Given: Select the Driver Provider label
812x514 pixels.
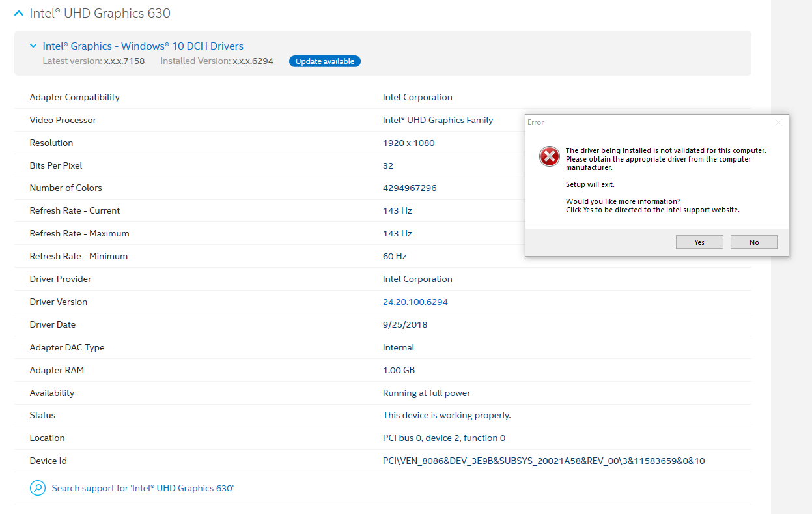Looking at the screenshot, I should click(61, 279).
